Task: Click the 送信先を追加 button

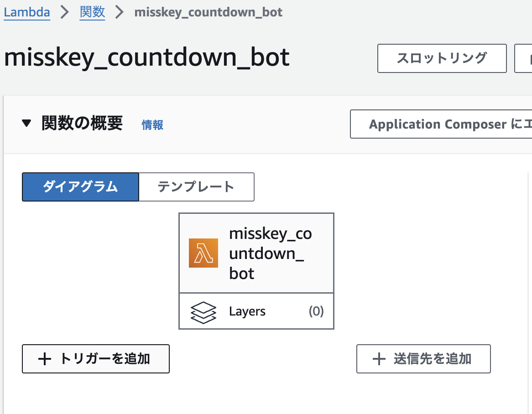Action: pos(423,359)
